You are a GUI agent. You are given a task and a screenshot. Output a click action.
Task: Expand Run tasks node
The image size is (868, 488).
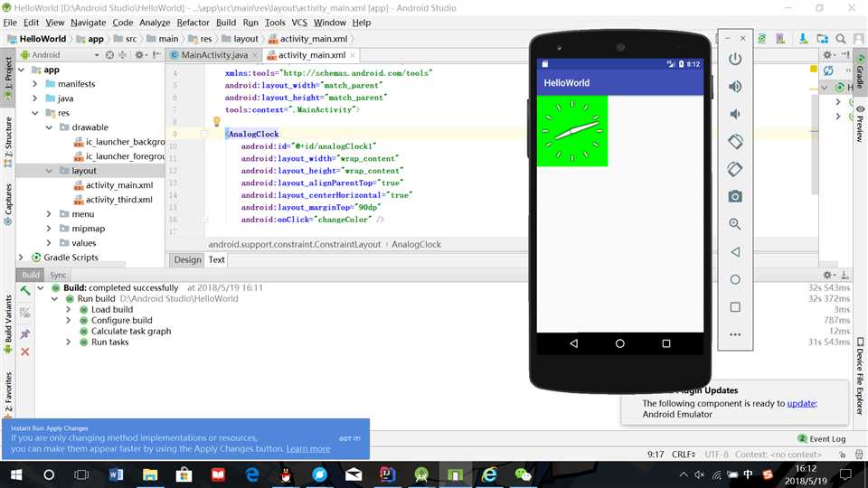click(x=68, y=342)
